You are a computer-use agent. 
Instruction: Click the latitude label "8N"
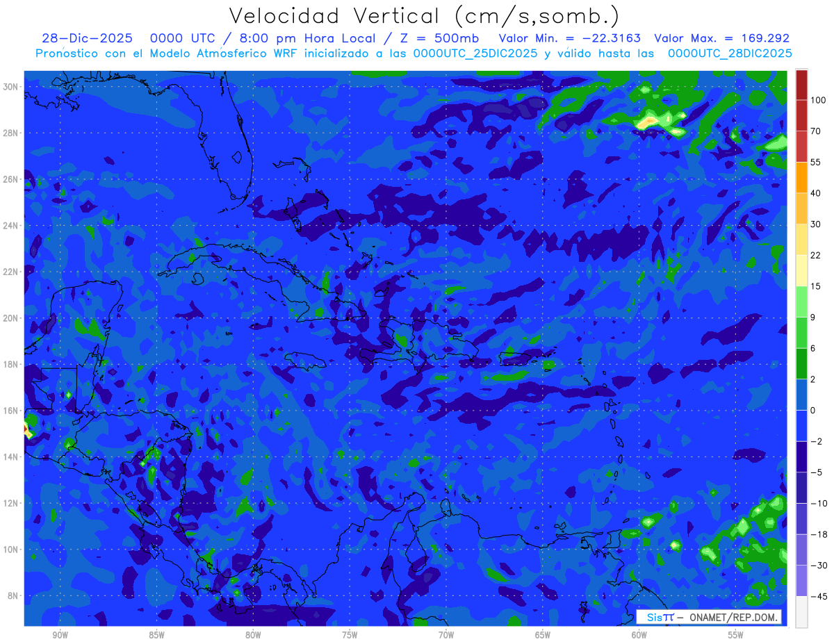[x=14, y=595]
